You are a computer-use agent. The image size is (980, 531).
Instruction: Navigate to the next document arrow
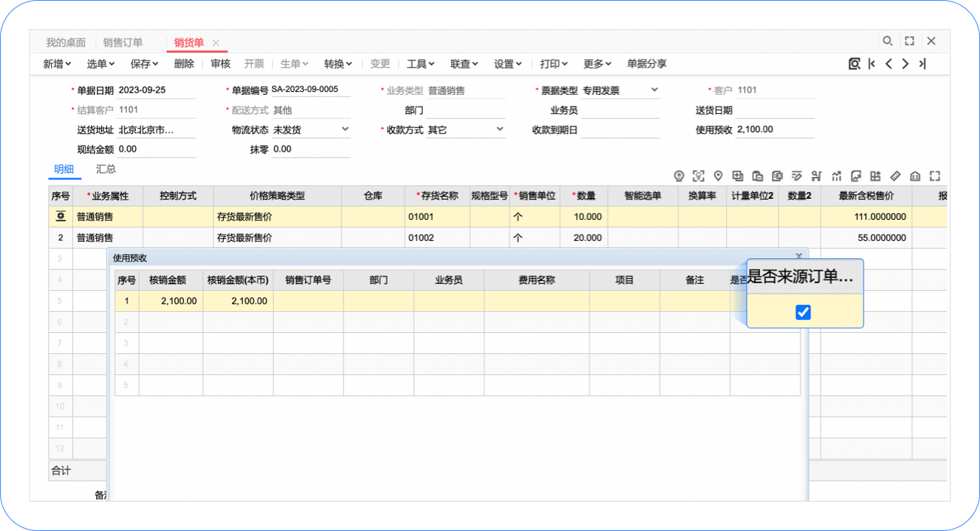tap(905, 64)
